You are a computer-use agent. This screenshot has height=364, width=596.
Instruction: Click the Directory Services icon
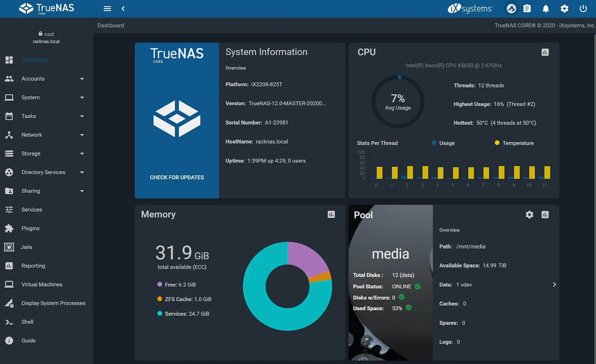9,172
